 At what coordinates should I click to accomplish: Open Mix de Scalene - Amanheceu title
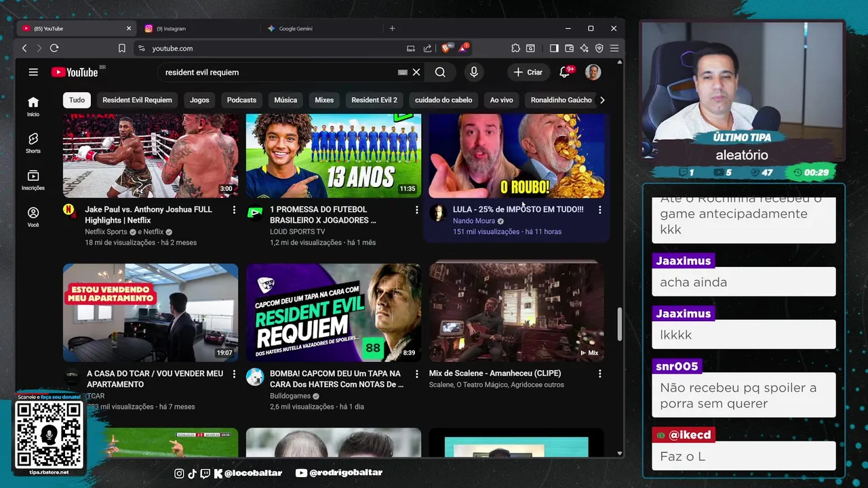pos(495,373)
